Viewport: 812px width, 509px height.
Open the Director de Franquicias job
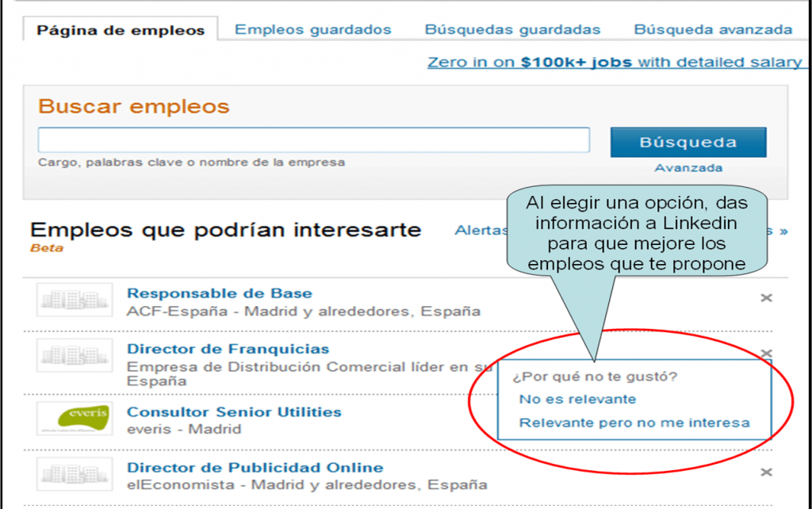coord(228,349)
